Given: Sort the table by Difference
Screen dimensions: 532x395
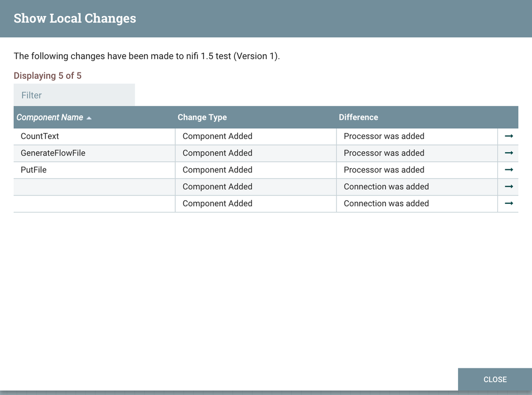Looking at the screenshot, I should click(358, 117).
